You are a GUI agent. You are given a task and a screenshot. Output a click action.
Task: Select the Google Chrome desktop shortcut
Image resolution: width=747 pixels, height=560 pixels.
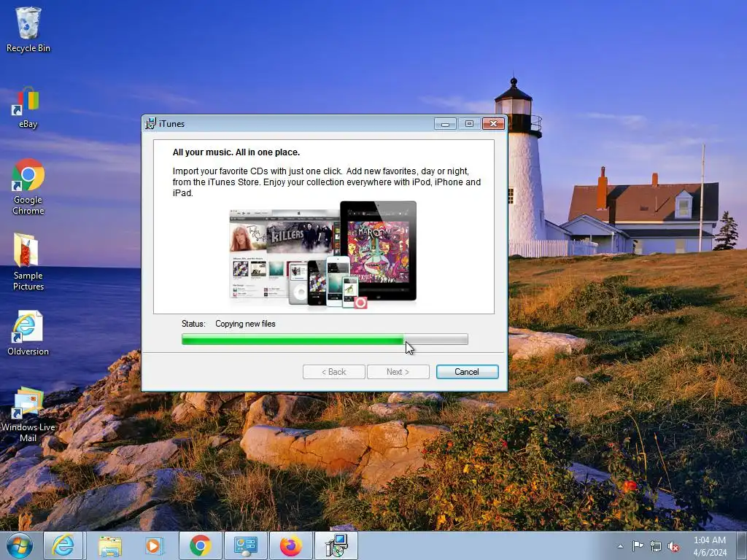pos(28,187)
